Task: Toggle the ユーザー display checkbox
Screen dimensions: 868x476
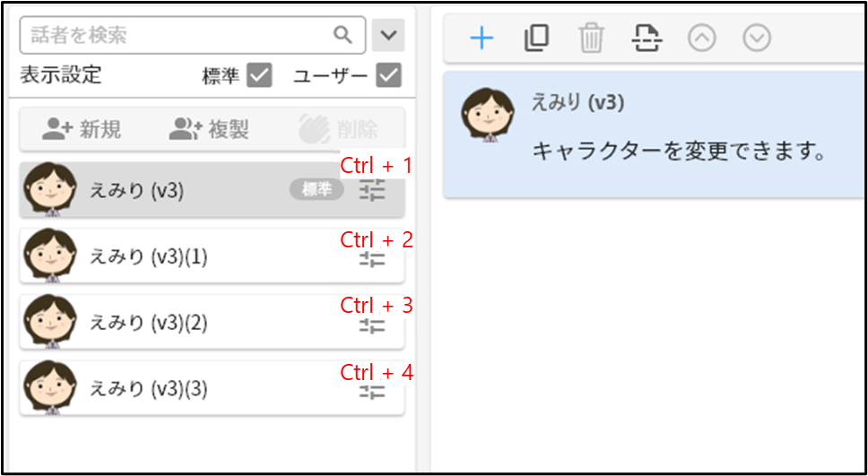Action: (388, 75)
